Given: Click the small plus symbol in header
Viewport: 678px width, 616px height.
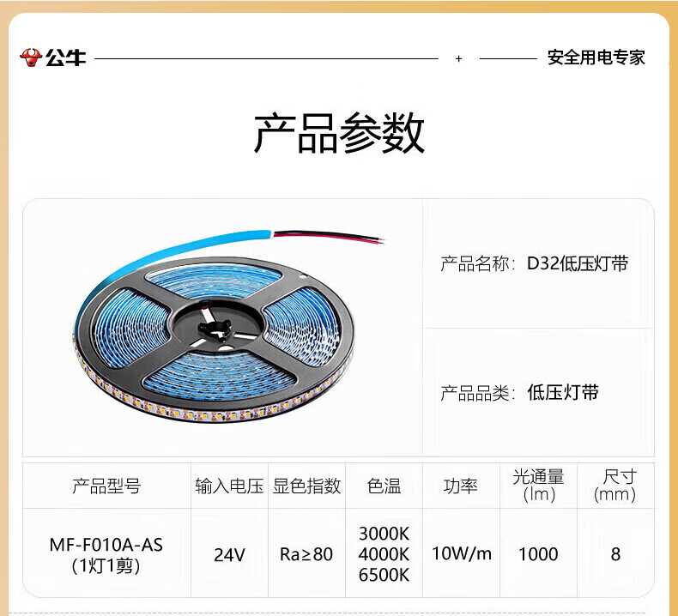Looking at the screenshot, I should point(459,58).
